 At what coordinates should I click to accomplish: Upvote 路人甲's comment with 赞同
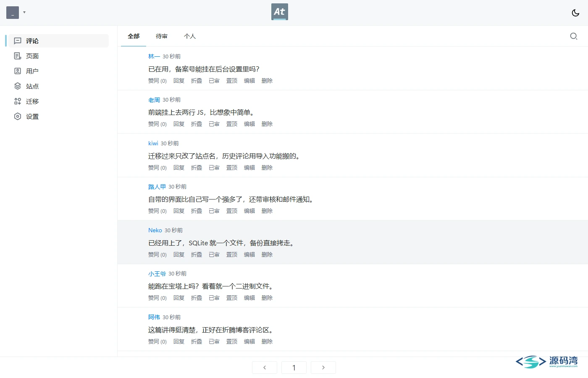(157, 211)
